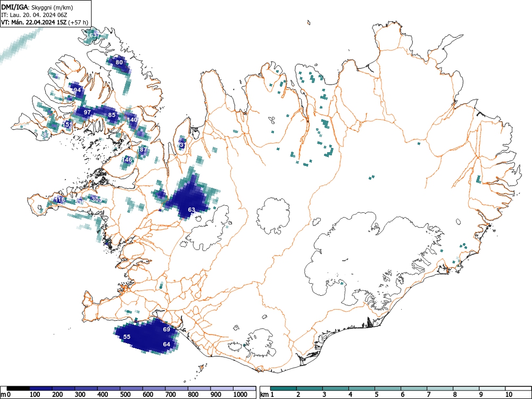Select the dark teal 1–2 km legend swatch
Image resolution: width=532 pixels, height=399 pixels.
[x=284, y=388]
